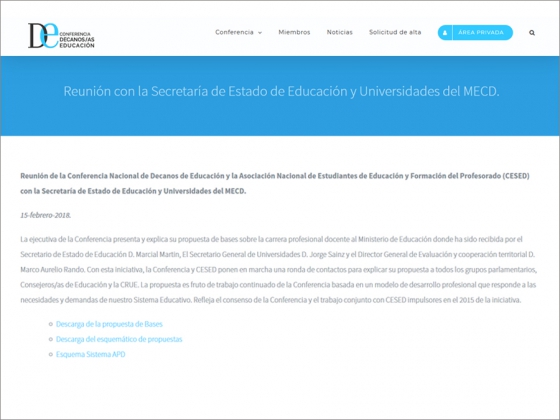Select Solicitud de alta in navigation

395,32
